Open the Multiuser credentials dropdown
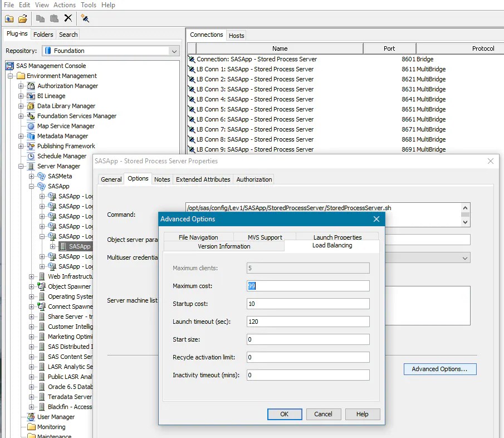This screenshot has width=504, height=438. 465,258
